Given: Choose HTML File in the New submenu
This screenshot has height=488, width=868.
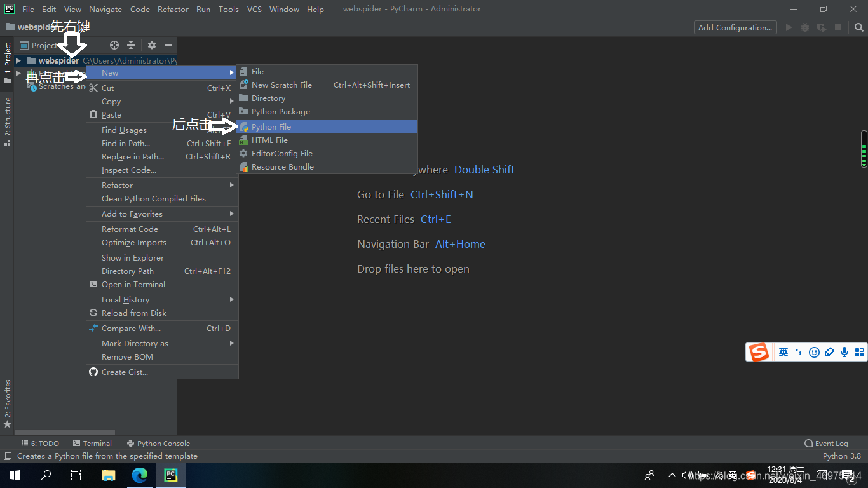Looking at the screenshot, I should pyautogui.click(x=327, y=140).
